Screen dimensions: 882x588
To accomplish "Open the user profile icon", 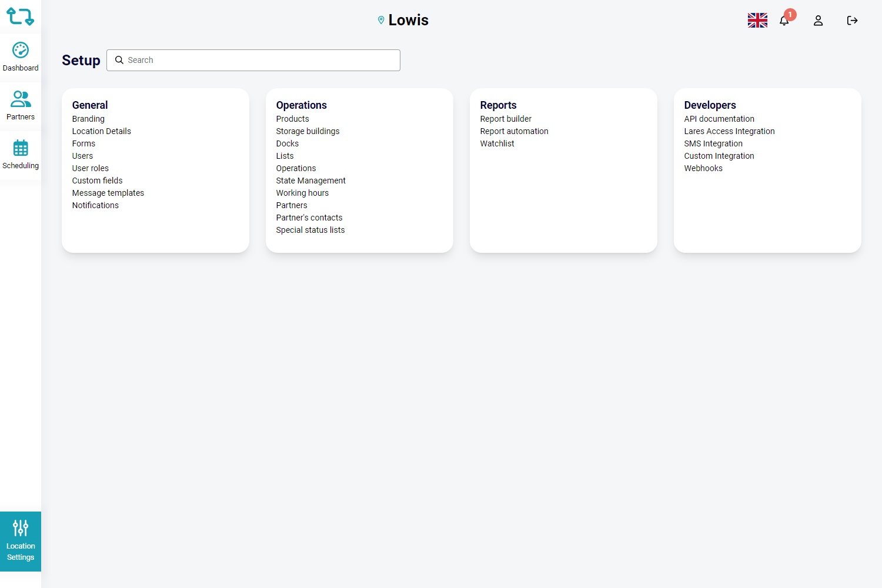I will [x=818, y=21].
